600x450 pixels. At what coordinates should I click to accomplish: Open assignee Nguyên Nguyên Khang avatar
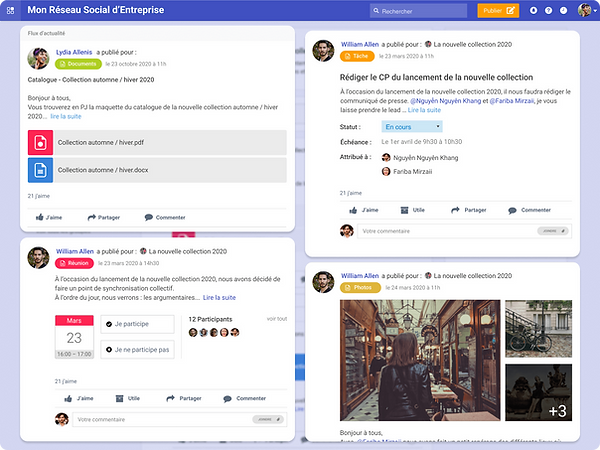coord(386,157)
